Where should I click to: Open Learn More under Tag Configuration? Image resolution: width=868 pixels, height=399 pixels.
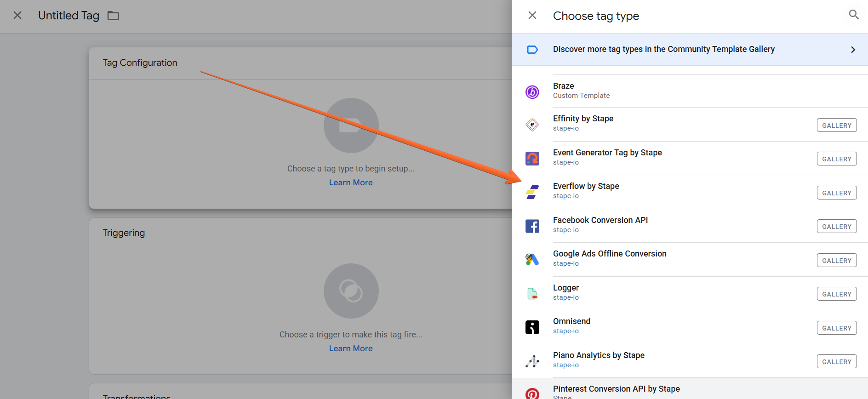coord(351,182)
